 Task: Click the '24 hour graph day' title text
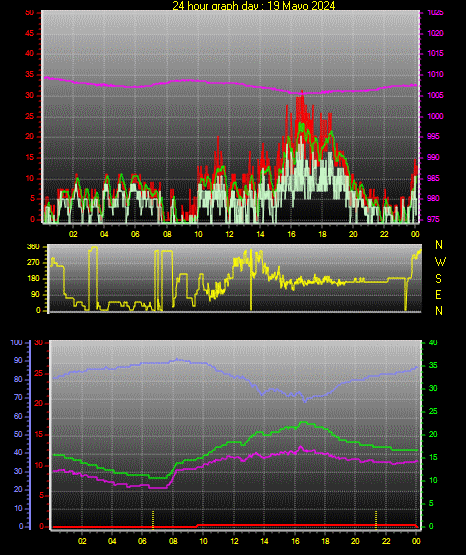coord(216,6)
